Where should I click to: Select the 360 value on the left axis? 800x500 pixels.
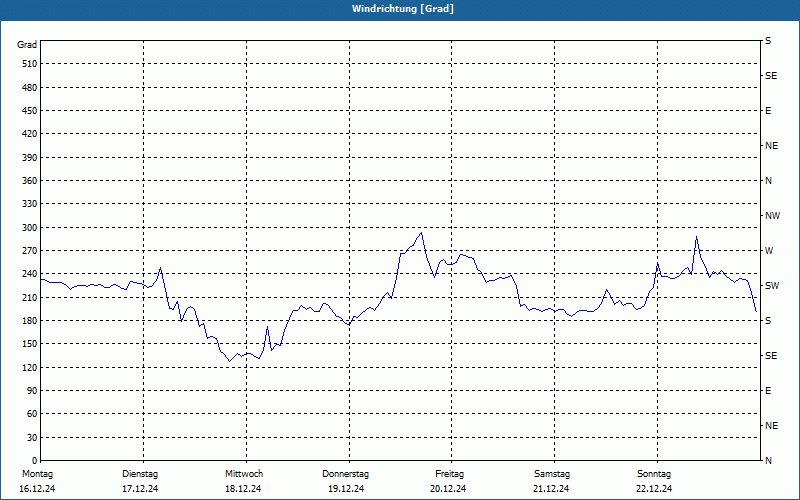tap(30, 181)
